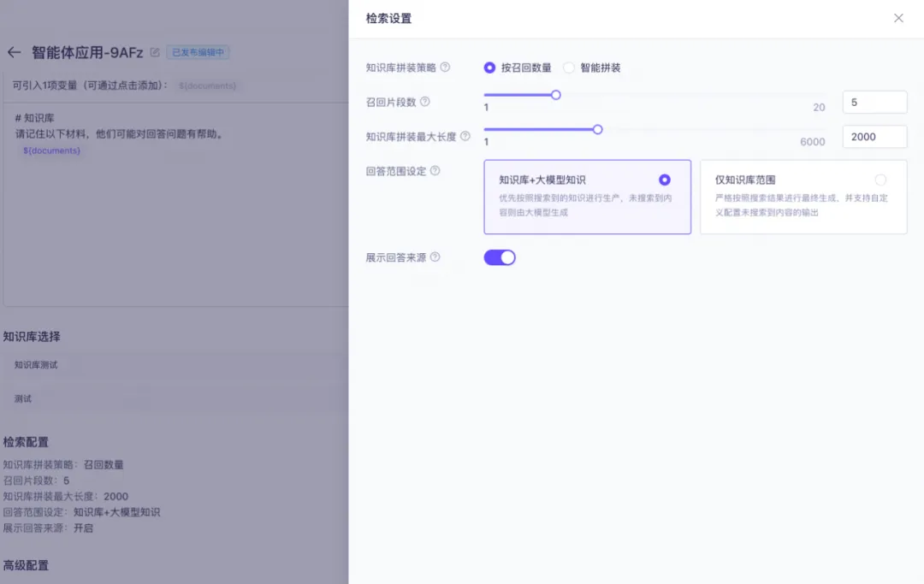Go back using the left arrow icon
Screen dimensions: 924x584
tap(15, 52)
